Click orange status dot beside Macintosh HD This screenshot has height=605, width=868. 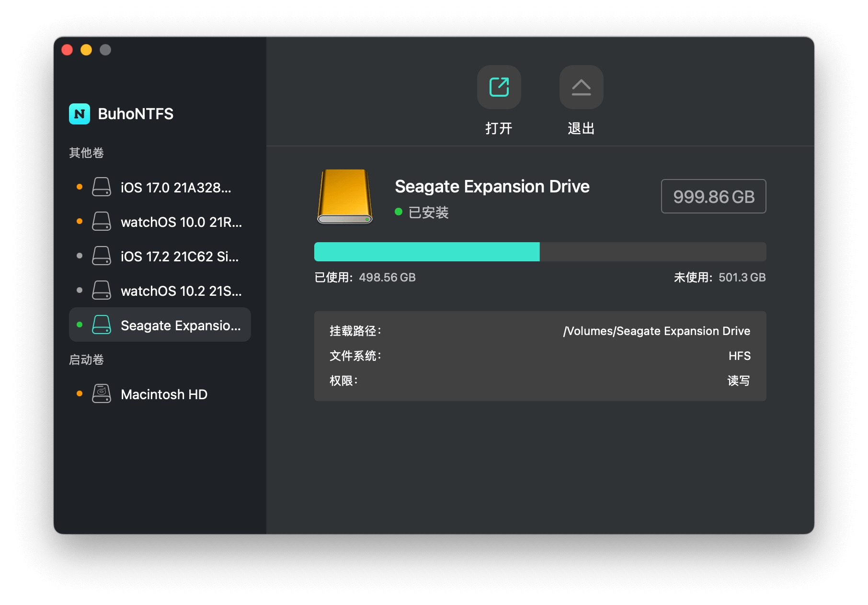point(80,393)
